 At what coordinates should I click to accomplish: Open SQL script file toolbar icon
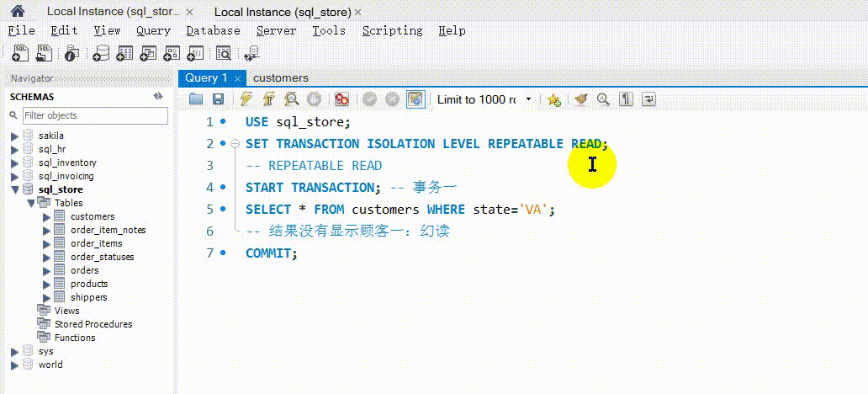click(44, 53)
